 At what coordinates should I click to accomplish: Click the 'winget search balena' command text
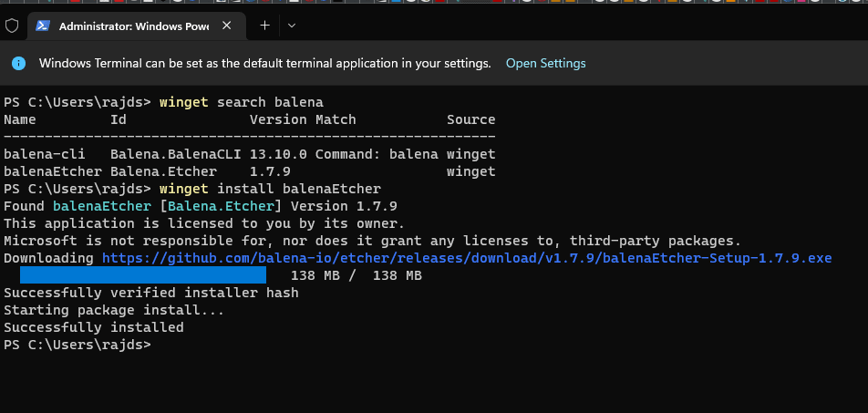click(241, 102)
